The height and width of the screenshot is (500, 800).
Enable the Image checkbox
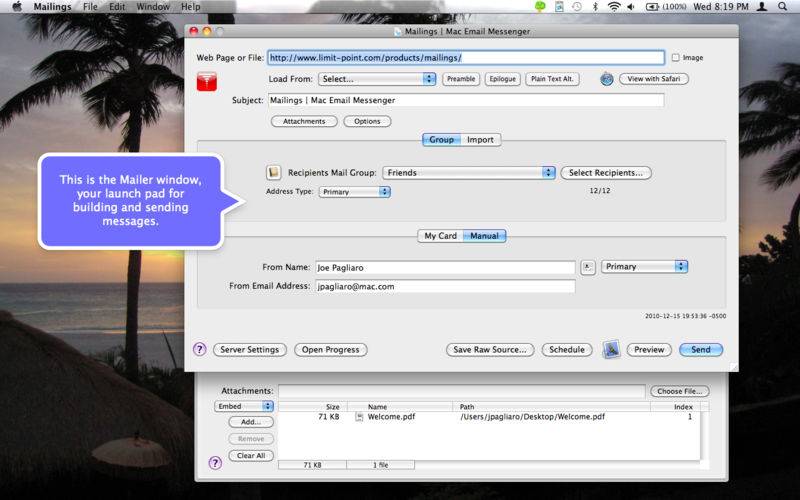coord(676,58)
